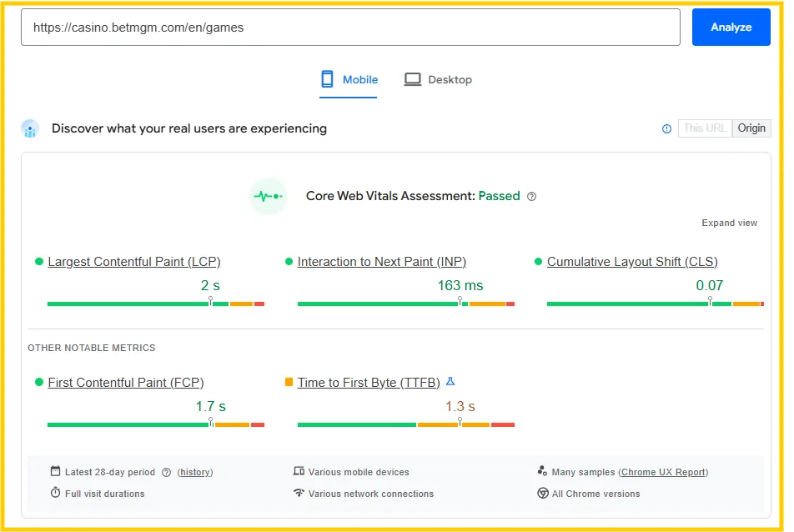Click the LCP distribution bar

pyautogui.click(x=155, y=304)
